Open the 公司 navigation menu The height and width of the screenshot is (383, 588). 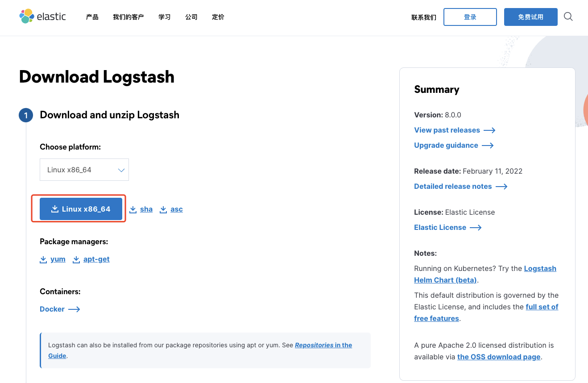[191, 17]
